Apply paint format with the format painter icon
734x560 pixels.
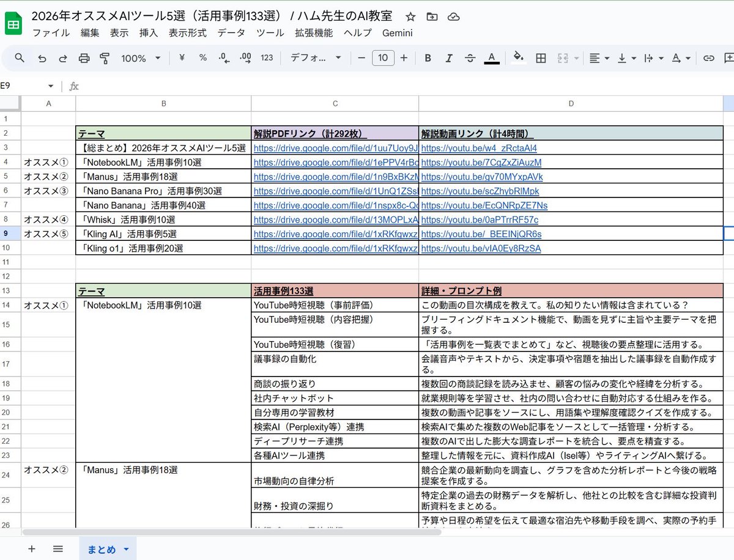coord(105,58)
